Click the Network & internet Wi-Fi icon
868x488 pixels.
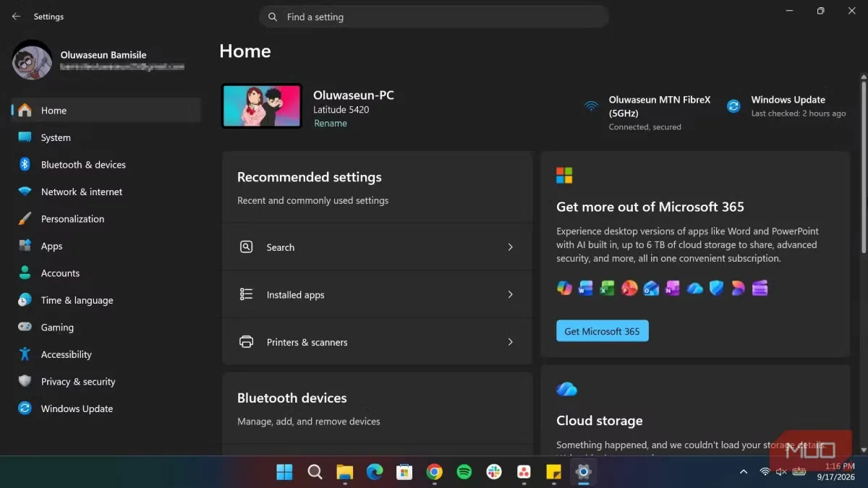click(25, 192)
